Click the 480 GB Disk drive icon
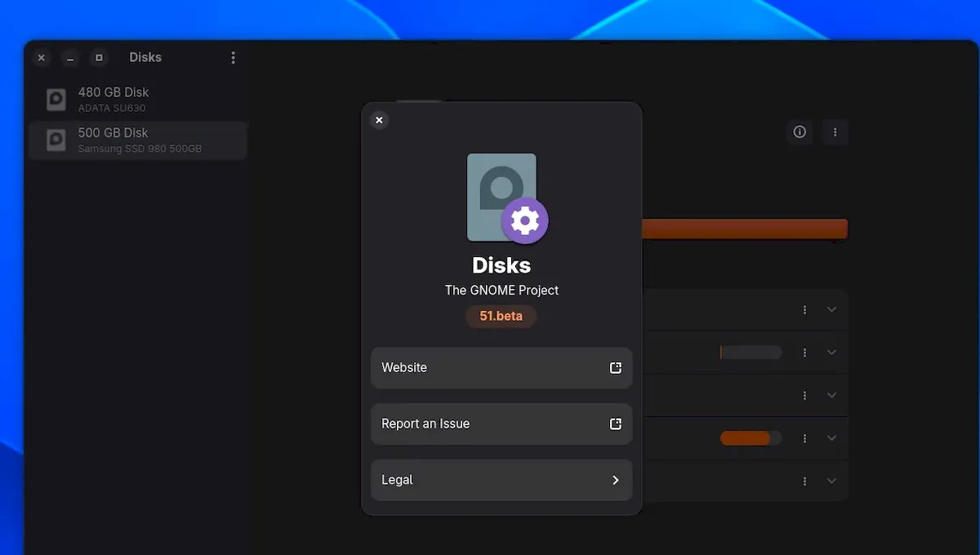This screenshot has height=555, width=980. (56, 100)
